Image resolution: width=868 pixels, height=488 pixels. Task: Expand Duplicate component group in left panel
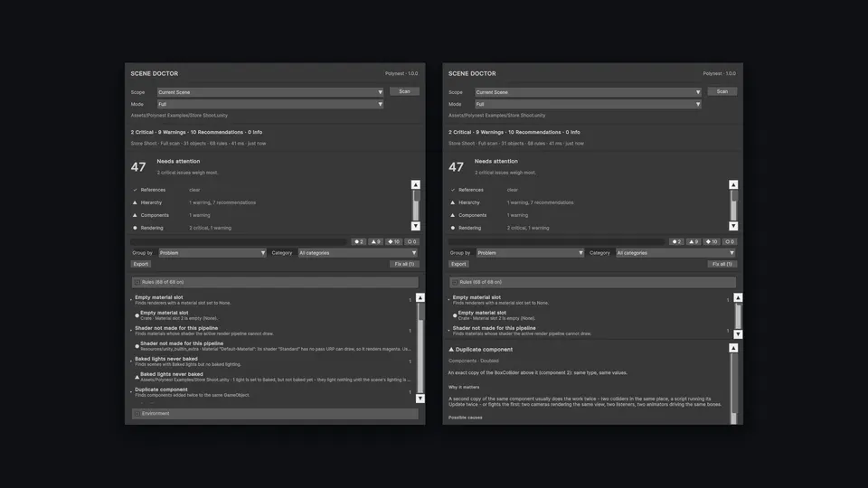point(131,391)
